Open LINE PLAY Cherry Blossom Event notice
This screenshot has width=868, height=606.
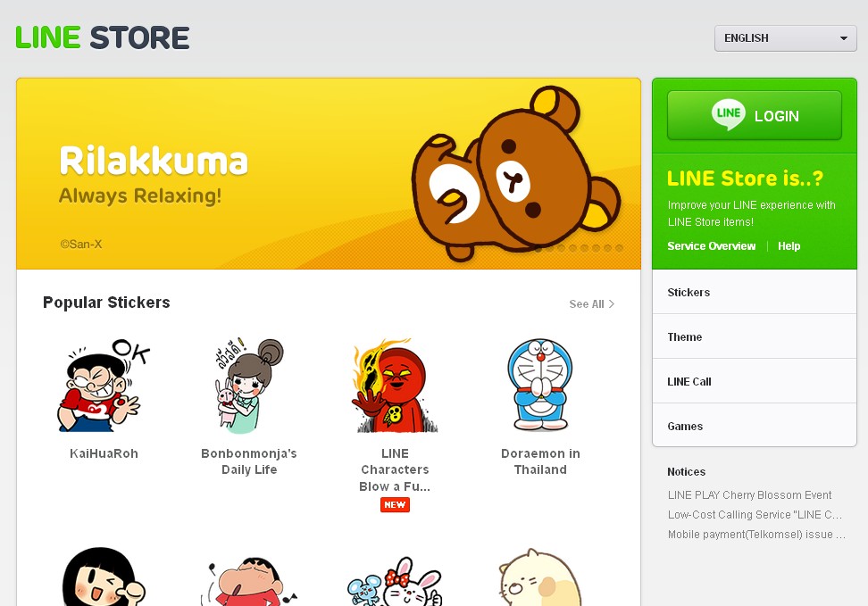(x=749, y=494)
